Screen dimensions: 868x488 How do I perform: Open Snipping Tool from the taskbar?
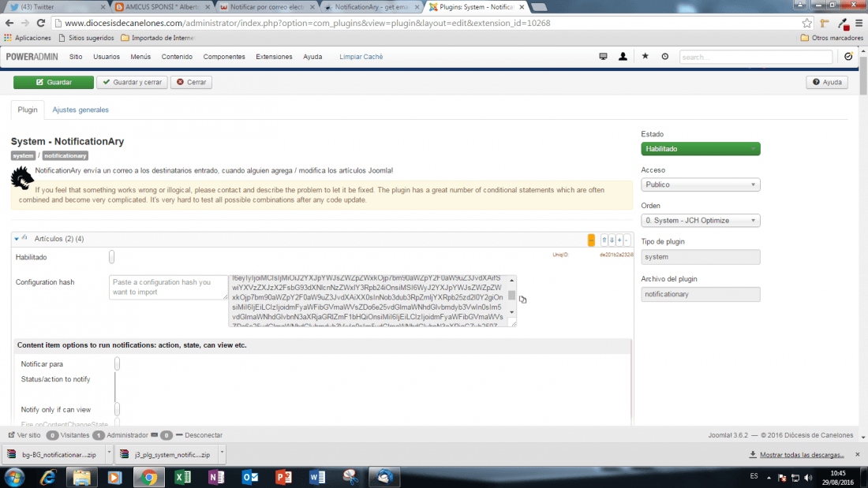pyautogui.click(x=350, y=477)
